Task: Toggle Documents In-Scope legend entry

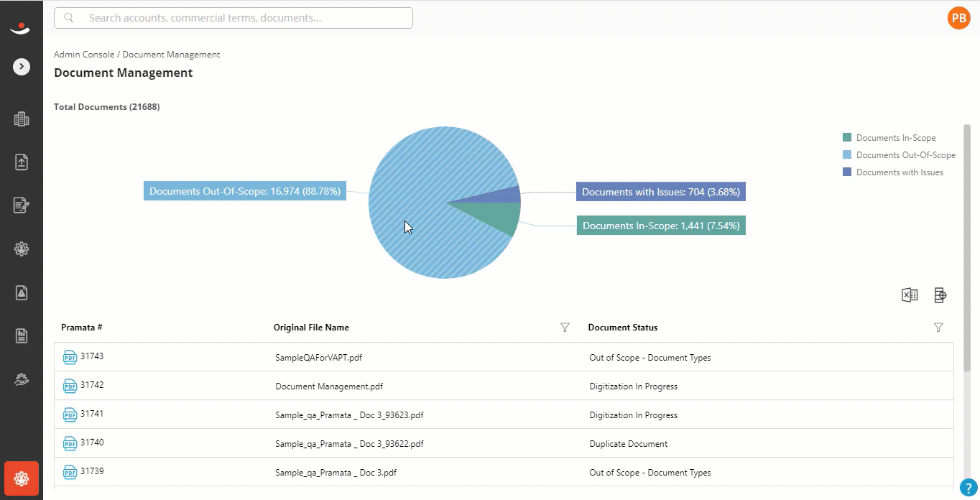Action: coord(889,138)
